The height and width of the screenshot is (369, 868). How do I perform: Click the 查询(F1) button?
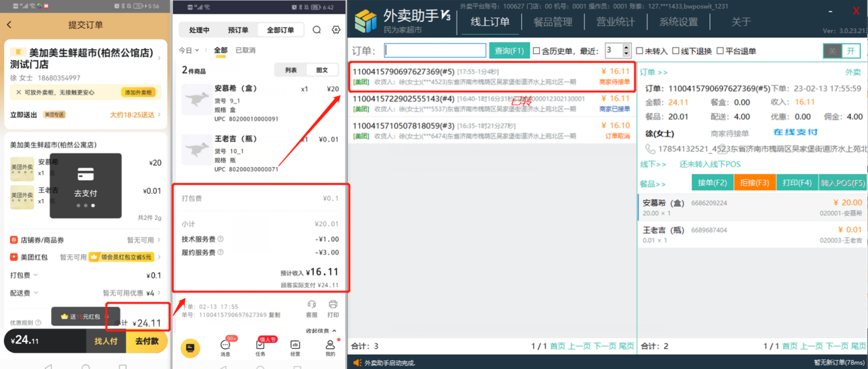tap(509, 50)
